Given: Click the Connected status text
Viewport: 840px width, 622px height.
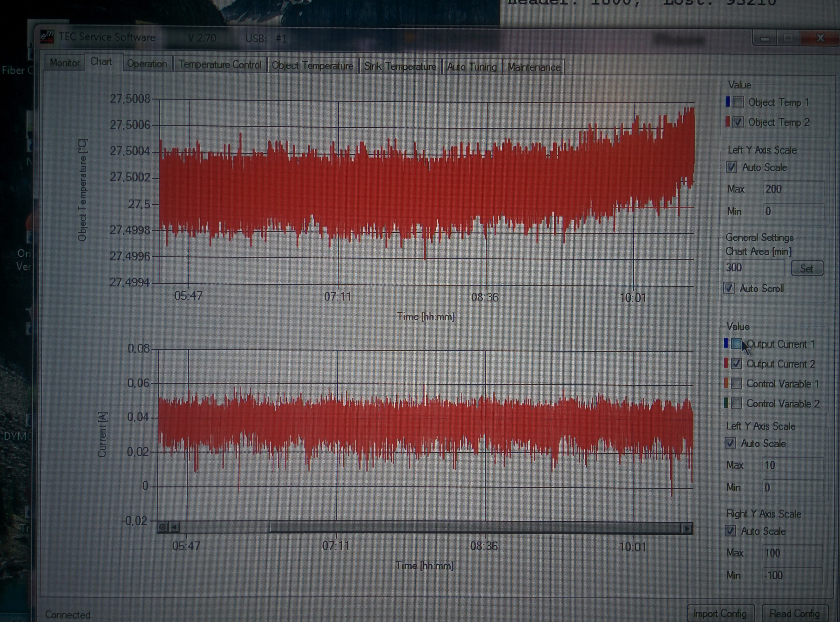Looking at the screenshot, I should pyautogui.click(x=68, y=615).
